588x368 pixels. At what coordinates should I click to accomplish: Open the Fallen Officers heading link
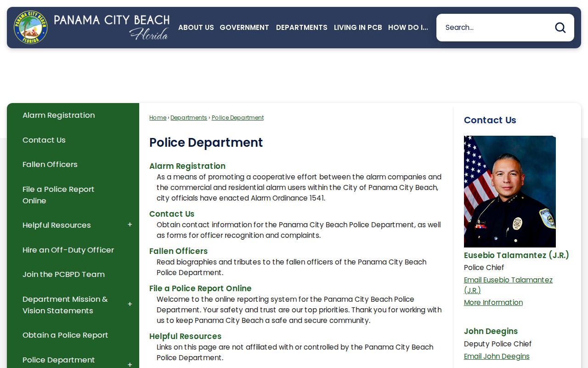click(178, 251)
